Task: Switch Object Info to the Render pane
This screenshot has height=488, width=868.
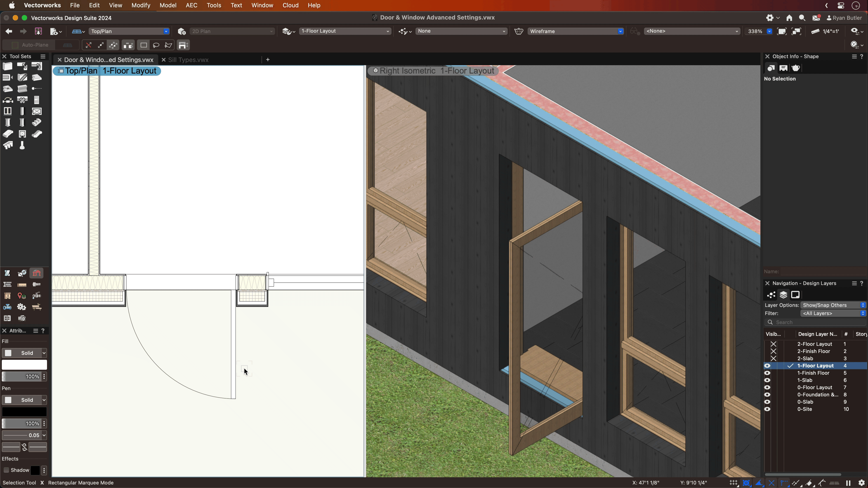Action: tap(796, 68)
